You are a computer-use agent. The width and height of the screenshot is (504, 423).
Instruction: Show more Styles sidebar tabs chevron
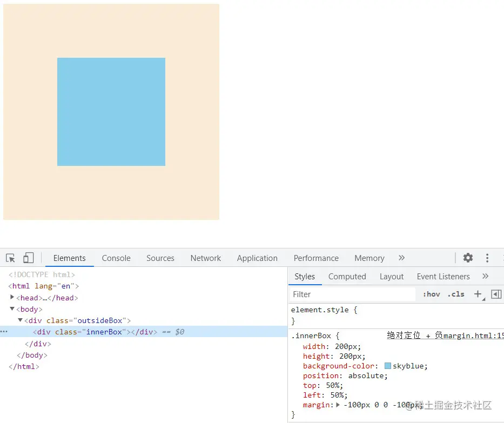pyautogui.click(x=485, y=276)
